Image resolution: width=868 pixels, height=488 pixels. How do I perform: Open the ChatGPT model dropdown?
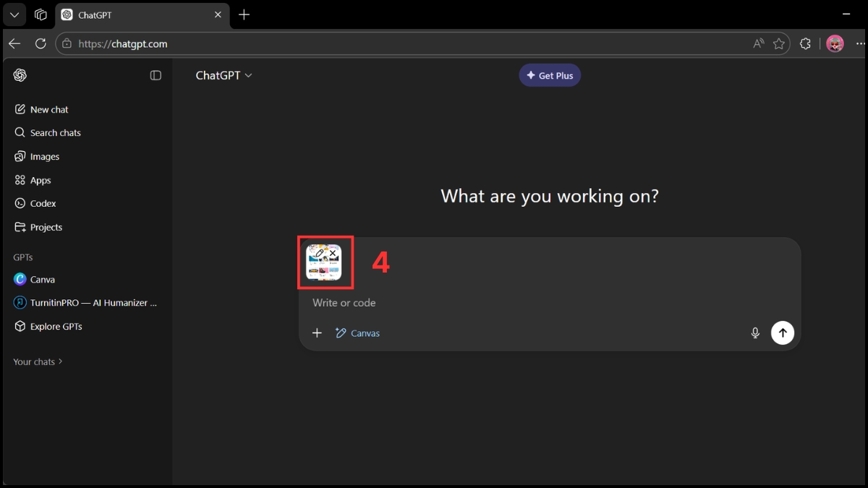(224, 74)
